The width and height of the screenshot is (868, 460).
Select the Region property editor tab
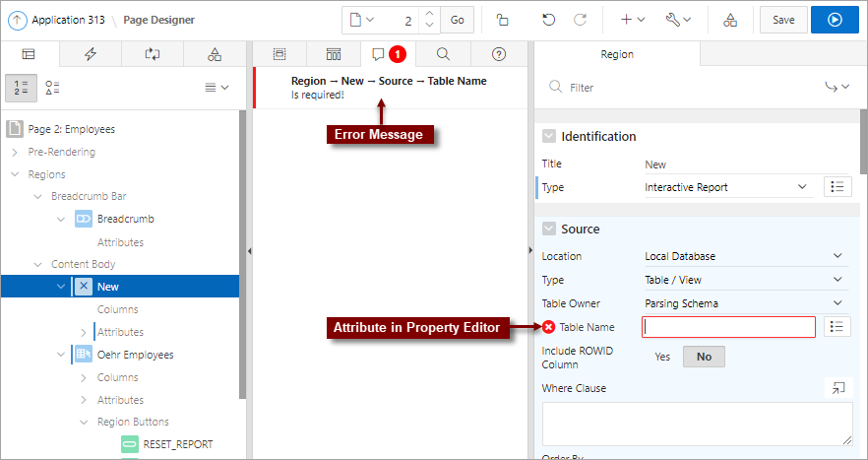coord(617,54)
